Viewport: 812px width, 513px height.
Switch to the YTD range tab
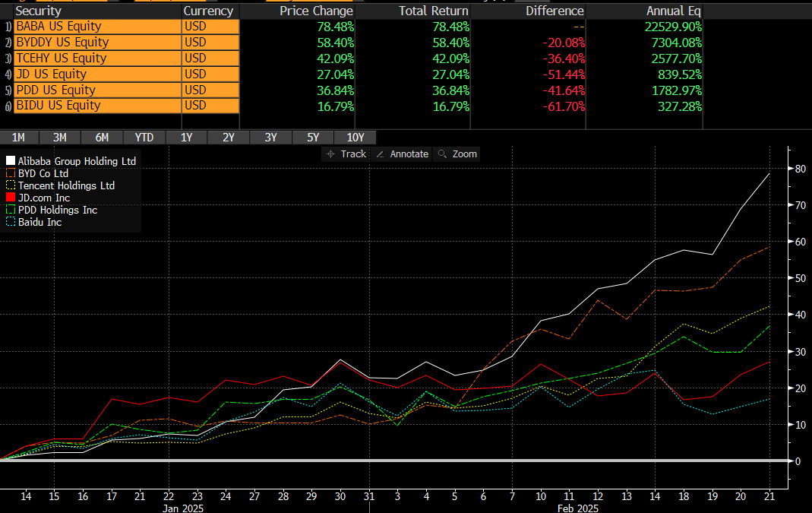point(144,138)
